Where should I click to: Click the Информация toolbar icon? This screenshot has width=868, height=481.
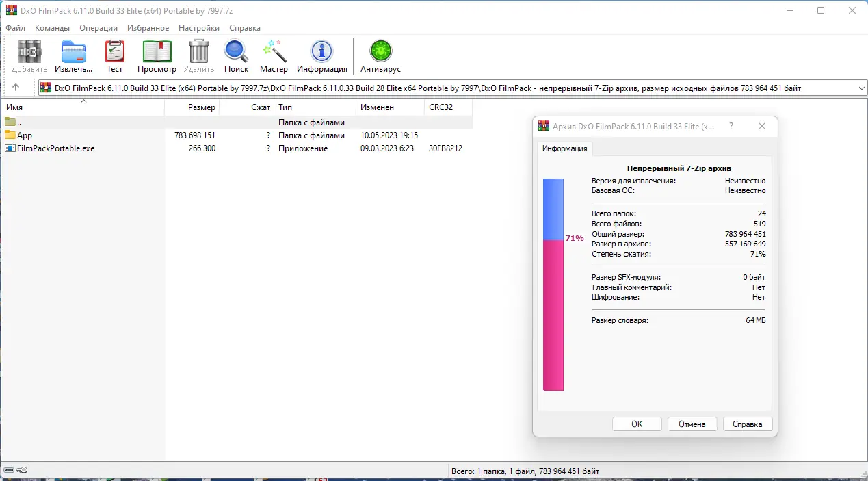pyautogui.click(x=321, y=51)
